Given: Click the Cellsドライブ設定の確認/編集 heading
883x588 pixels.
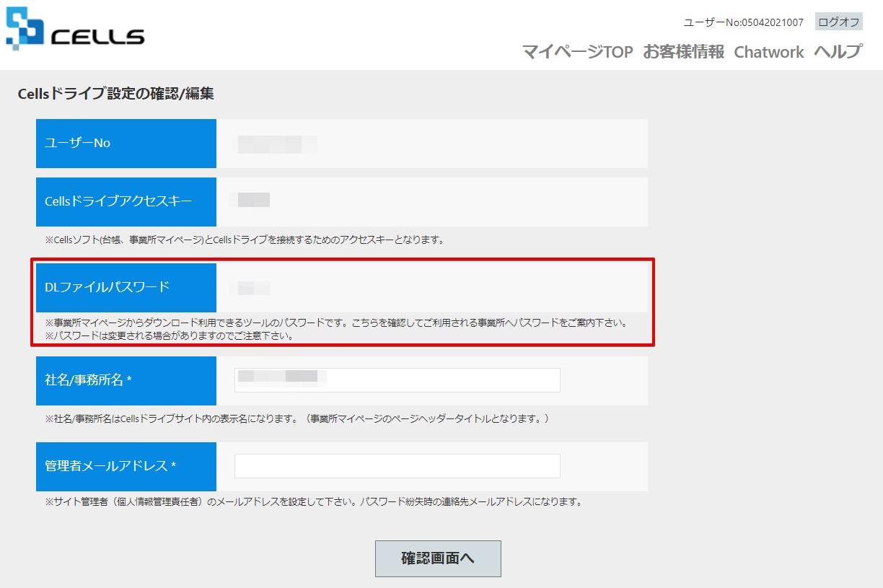Looking at the screenshot, I should tap(116, 94).
